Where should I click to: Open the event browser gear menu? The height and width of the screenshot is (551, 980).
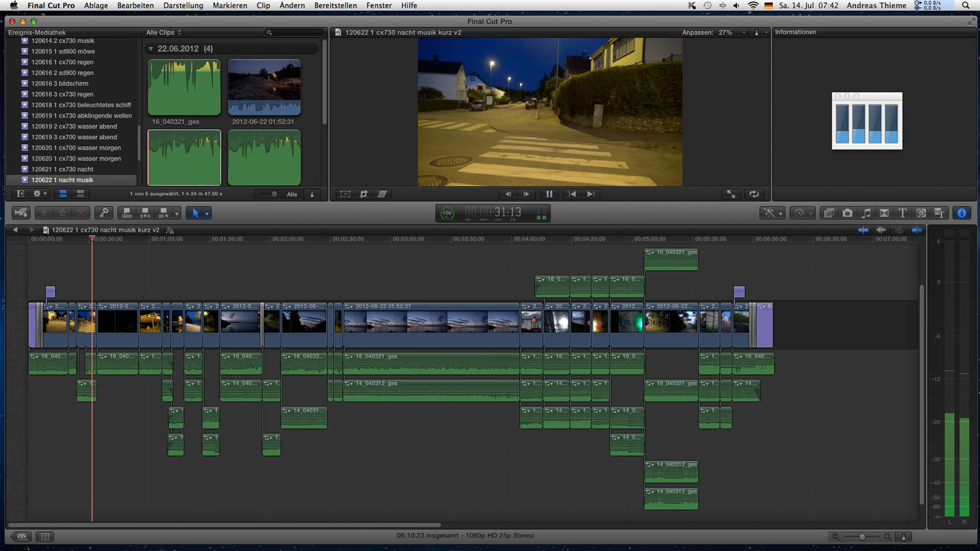[x=40, y=194]
